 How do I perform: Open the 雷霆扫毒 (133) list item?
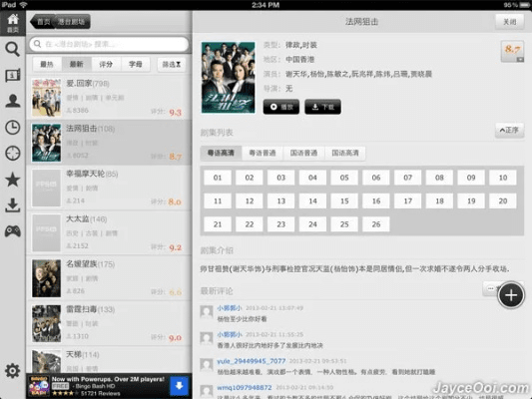109,323
